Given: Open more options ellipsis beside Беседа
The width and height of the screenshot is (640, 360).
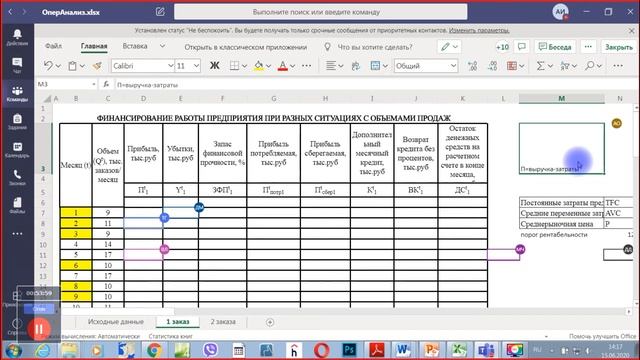Looking at the screenshot, I should click(588, 47).
